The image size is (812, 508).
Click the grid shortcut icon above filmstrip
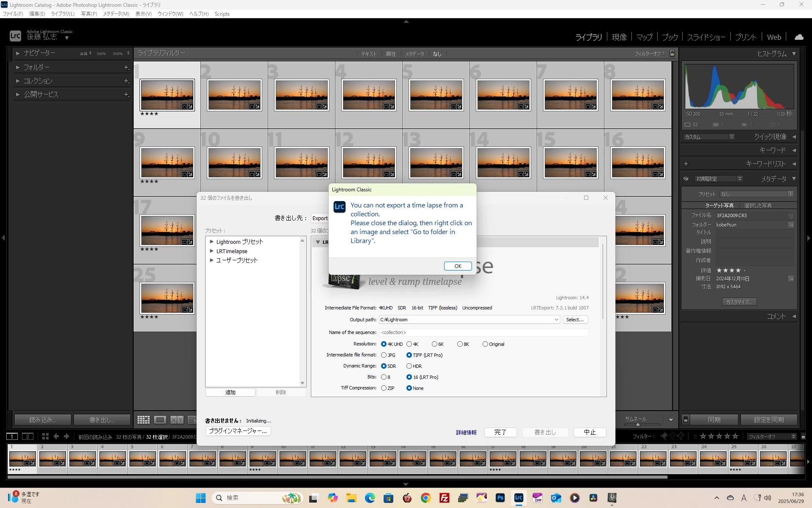(x=45, y=436)
